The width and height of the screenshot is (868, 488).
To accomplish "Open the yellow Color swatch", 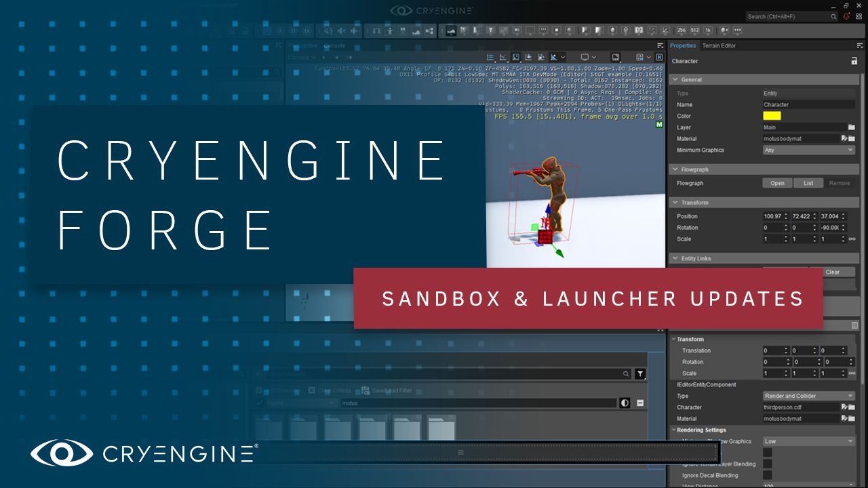I will click(772, 116).
